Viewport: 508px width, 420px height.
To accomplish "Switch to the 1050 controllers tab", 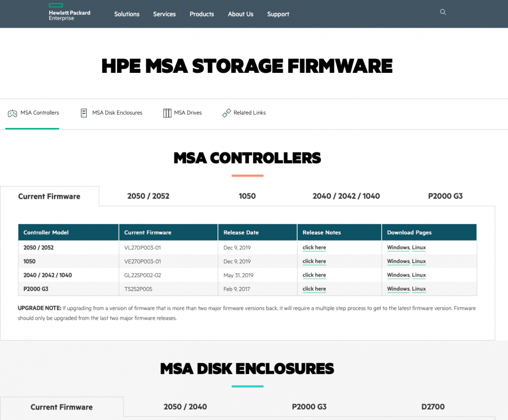I will 247,195.
